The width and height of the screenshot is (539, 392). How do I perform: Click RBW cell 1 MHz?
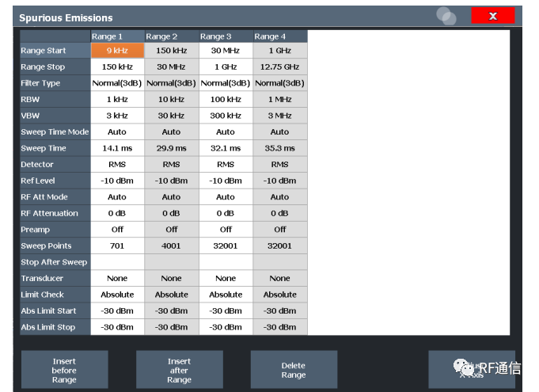280,99
